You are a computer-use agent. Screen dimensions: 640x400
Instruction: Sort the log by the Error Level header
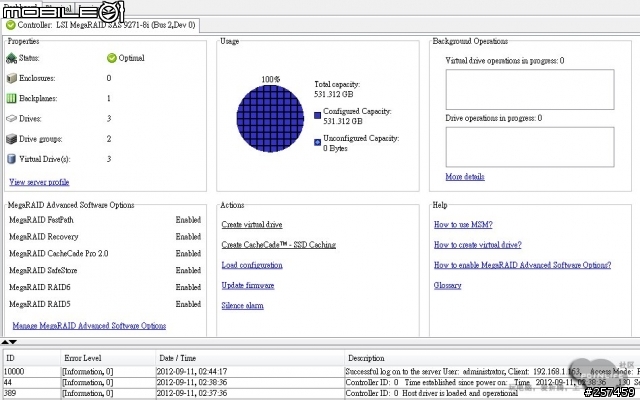[108, 358]
